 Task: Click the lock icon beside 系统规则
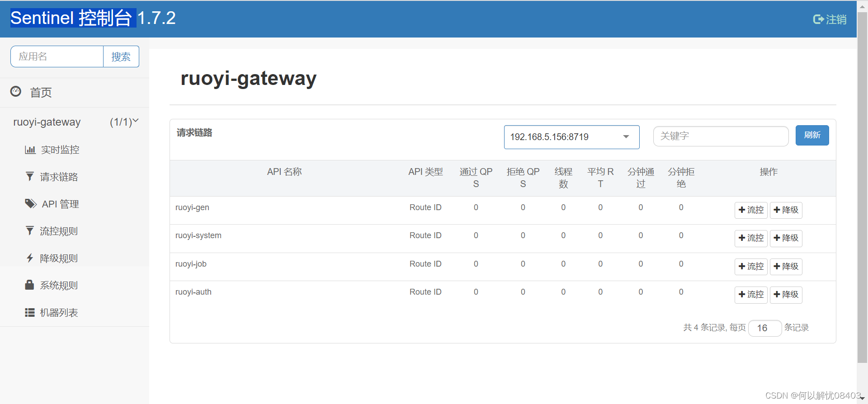(x=29, y=285)
